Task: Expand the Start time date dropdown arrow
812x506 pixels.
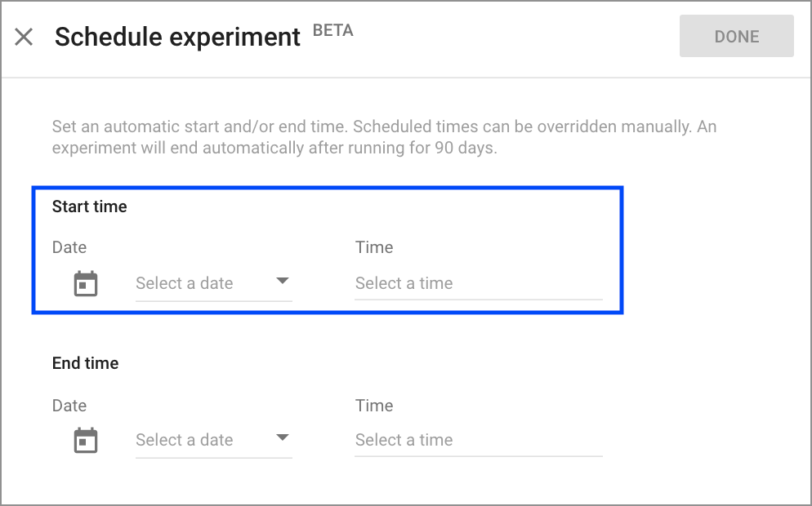Action: pyautogui.click(x=283, y=282)
